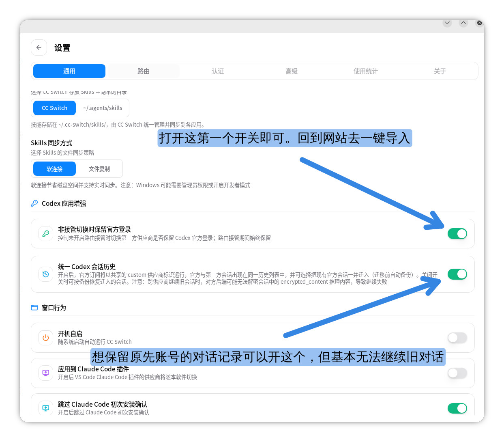Switch to the 关于 tab
Viewport: 504px width, 442px height.
pos(440,71)
